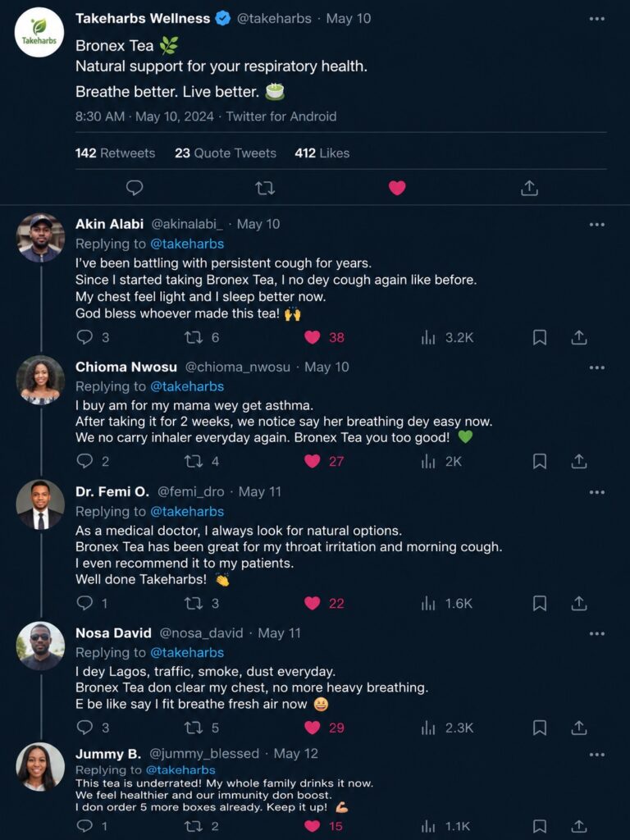Share the main Bronex Tea tweet

(529, 188)
